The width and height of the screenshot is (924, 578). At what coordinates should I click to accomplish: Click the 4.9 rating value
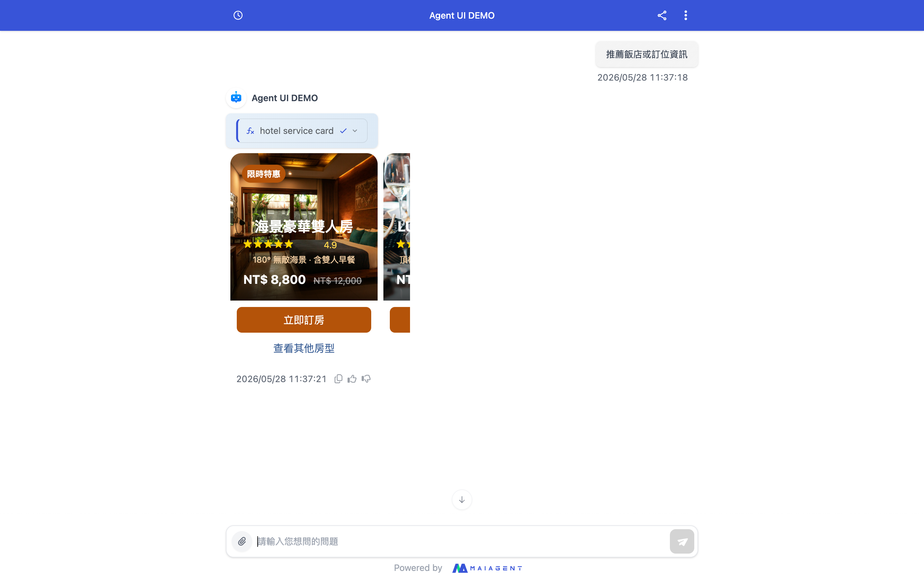(x=330, y=245)
